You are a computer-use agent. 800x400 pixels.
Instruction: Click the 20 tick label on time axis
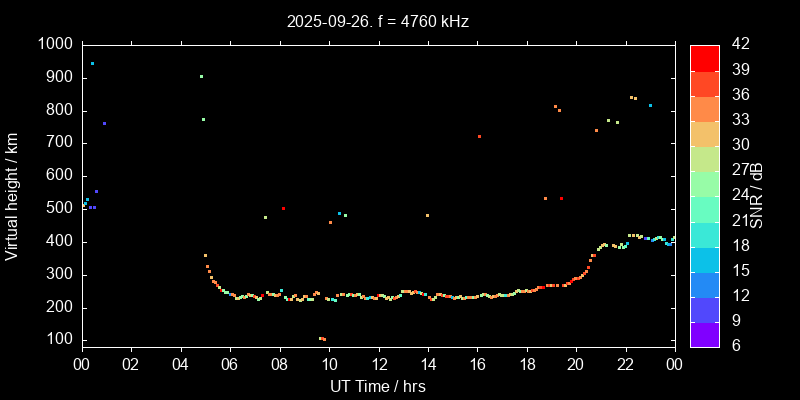tap(576, 364)
